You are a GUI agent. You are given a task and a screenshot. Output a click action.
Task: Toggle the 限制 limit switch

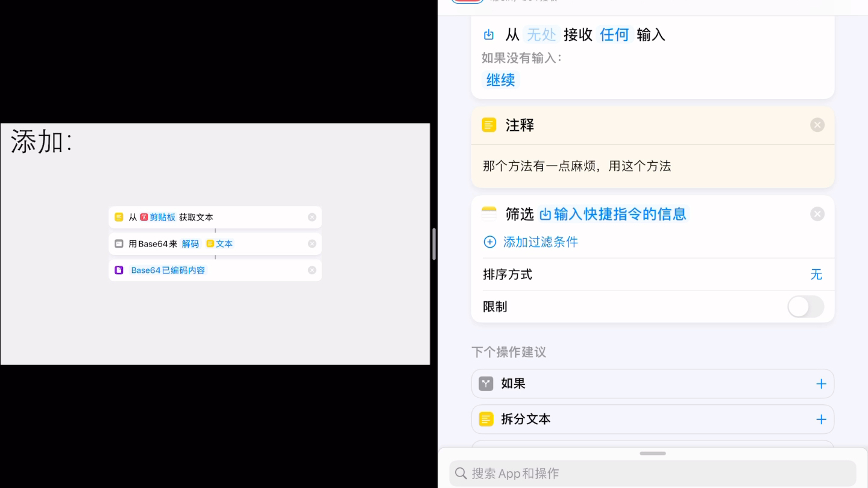(x=806, y=307)
